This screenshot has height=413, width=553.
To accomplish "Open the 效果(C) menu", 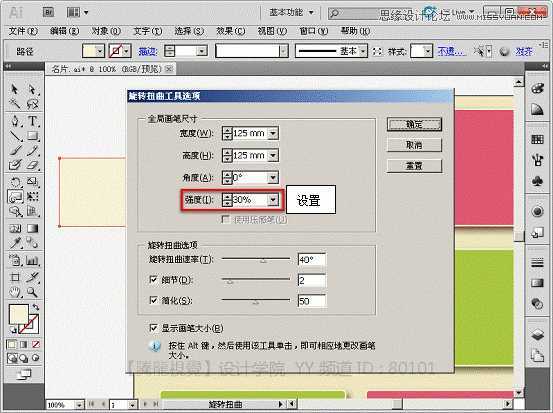I will (x=230, y=31).
